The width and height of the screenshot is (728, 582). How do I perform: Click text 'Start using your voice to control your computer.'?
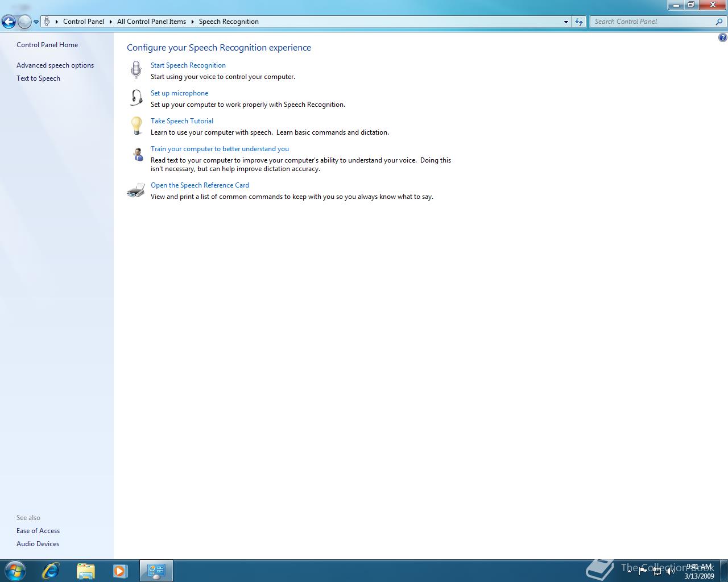click(x=223, y=77)
